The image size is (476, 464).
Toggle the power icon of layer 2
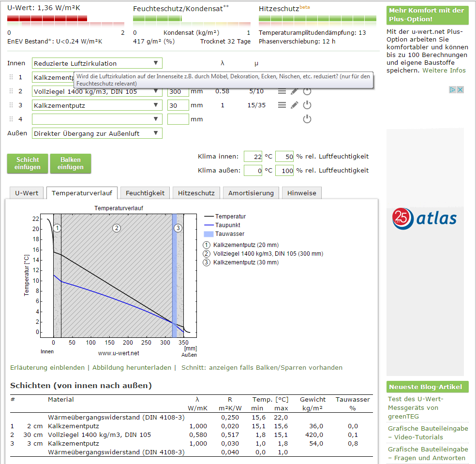(307, 91)
